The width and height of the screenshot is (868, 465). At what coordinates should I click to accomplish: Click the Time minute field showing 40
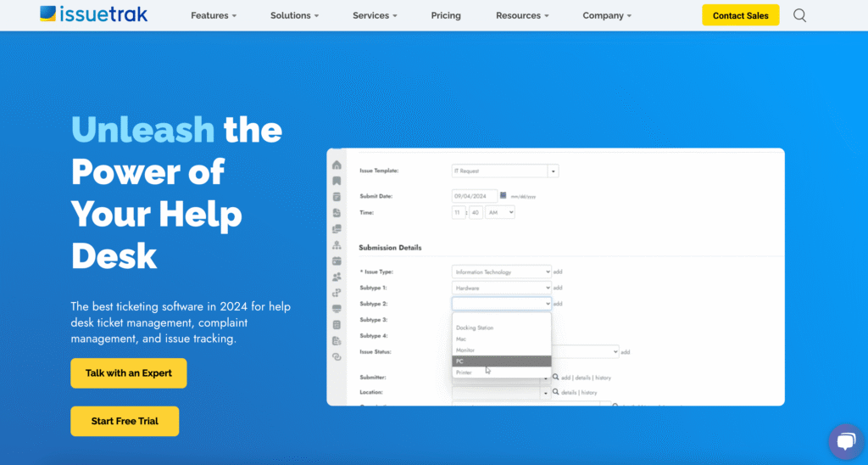pyautogui.click(x=476, y=212)
